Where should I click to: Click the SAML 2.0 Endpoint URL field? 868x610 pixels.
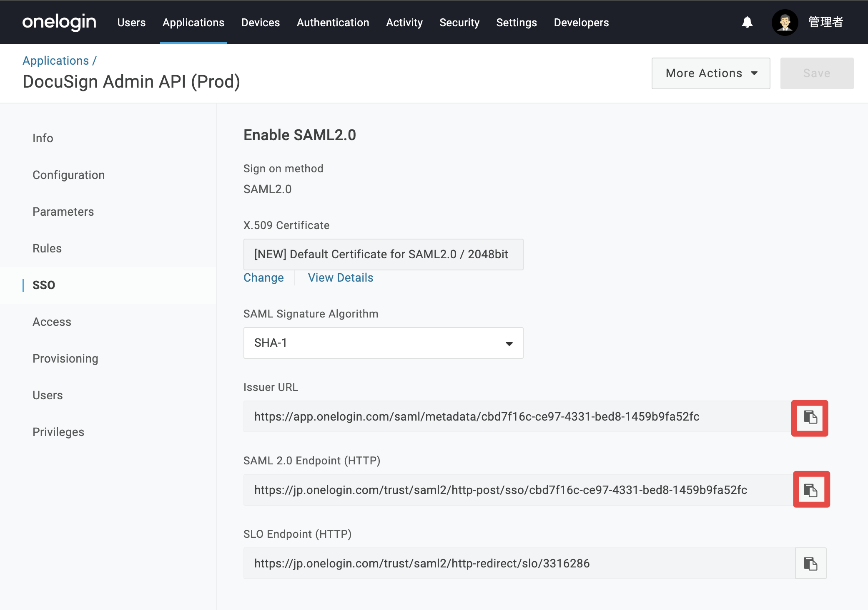(x=518, y=490)
